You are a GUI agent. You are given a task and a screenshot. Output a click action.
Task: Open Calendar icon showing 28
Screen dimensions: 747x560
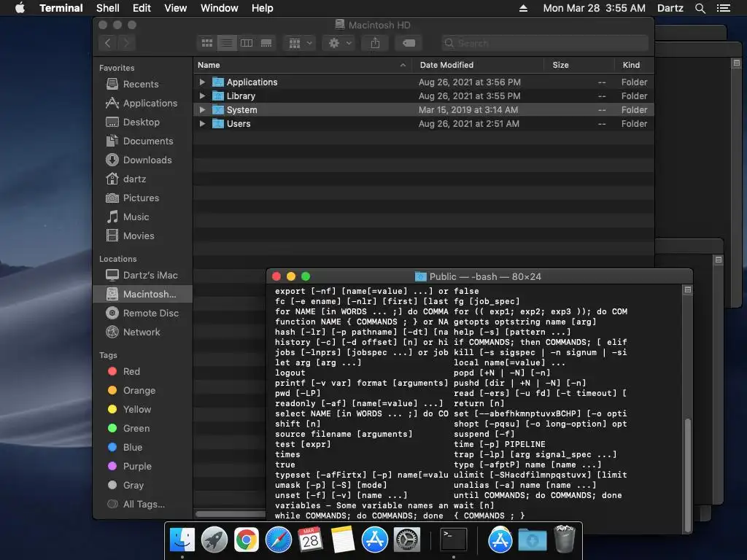tap(310, 540)
